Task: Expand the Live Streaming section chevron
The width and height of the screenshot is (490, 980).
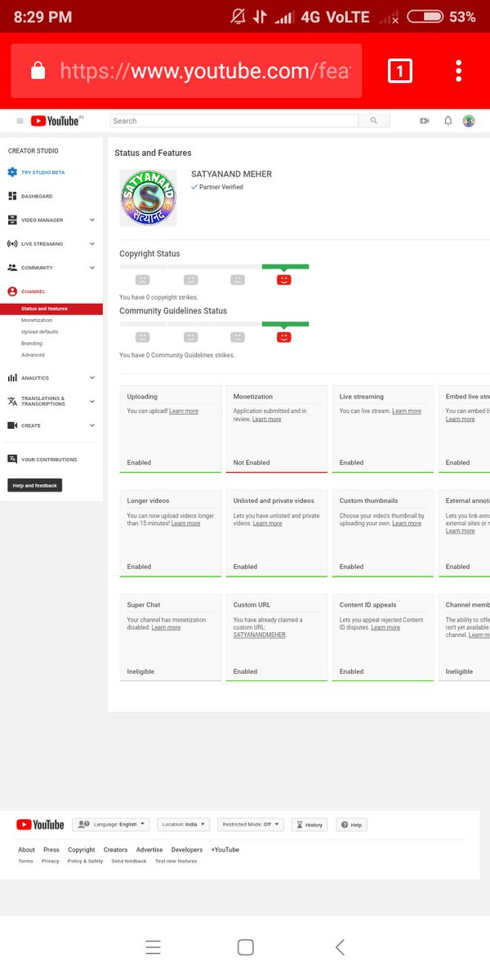Action: (x=92, y=243)
